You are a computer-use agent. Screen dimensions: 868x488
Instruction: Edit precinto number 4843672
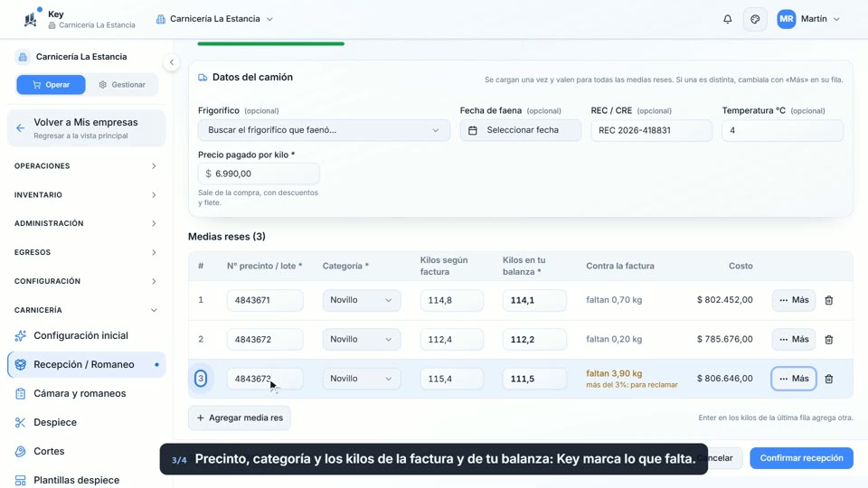coord(265,339)
